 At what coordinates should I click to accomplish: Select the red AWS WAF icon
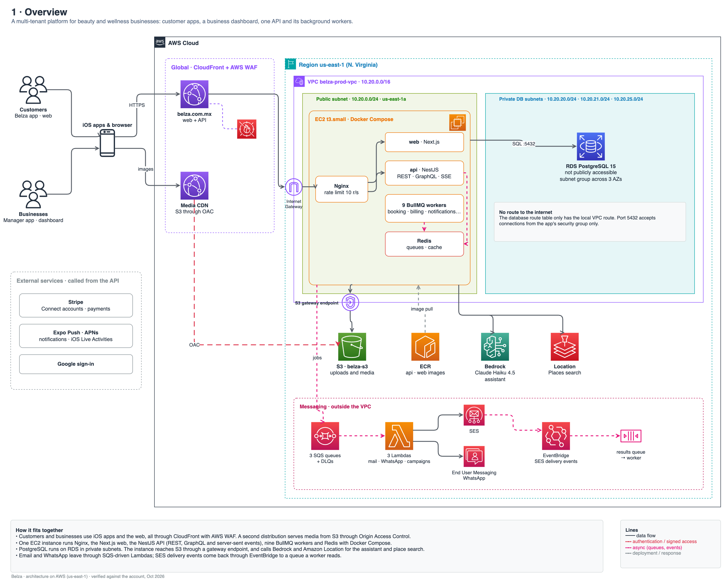(247, 129)
